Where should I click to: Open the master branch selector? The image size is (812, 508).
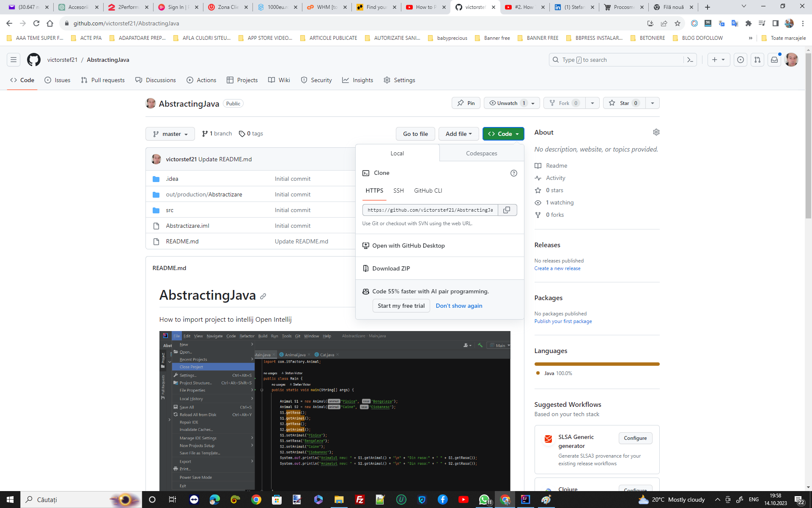[x=170, y=134]
